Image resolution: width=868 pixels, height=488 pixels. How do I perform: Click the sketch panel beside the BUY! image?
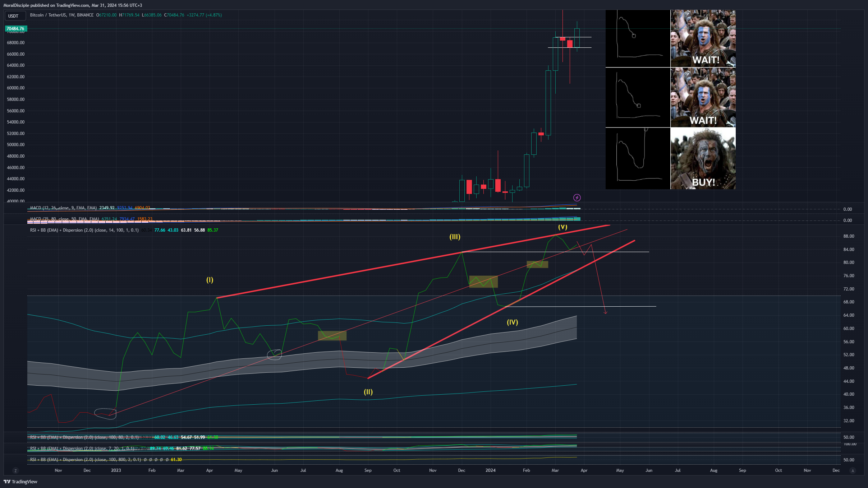click(x=638, y=158)
